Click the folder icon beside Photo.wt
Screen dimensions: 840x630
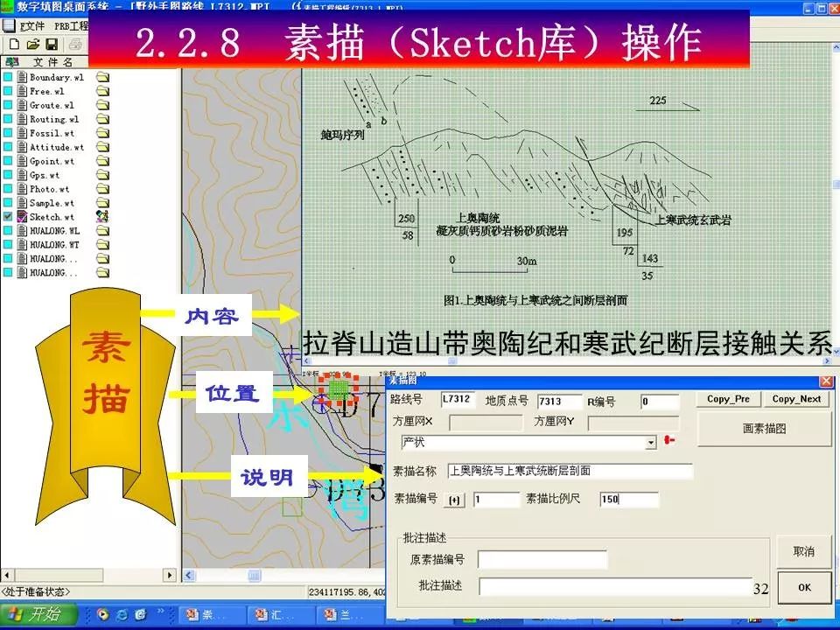coord(102,189)
